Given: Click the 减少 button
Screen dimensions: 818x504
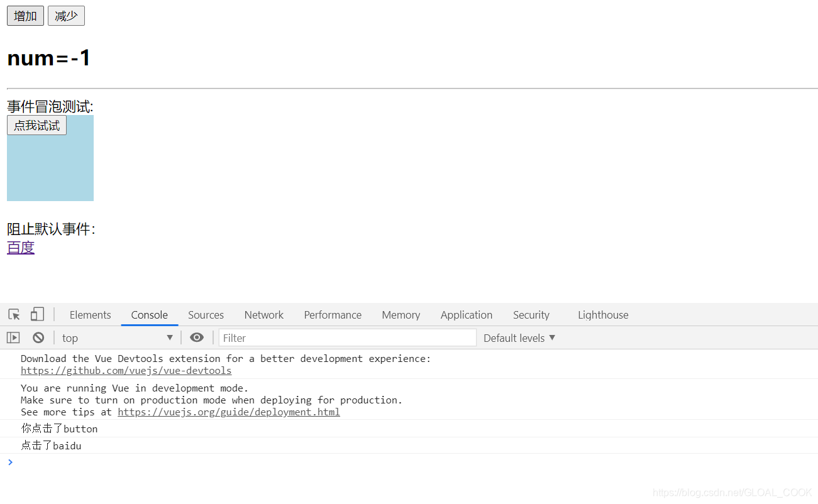Looking at the screenshot, I should (66, 16).
